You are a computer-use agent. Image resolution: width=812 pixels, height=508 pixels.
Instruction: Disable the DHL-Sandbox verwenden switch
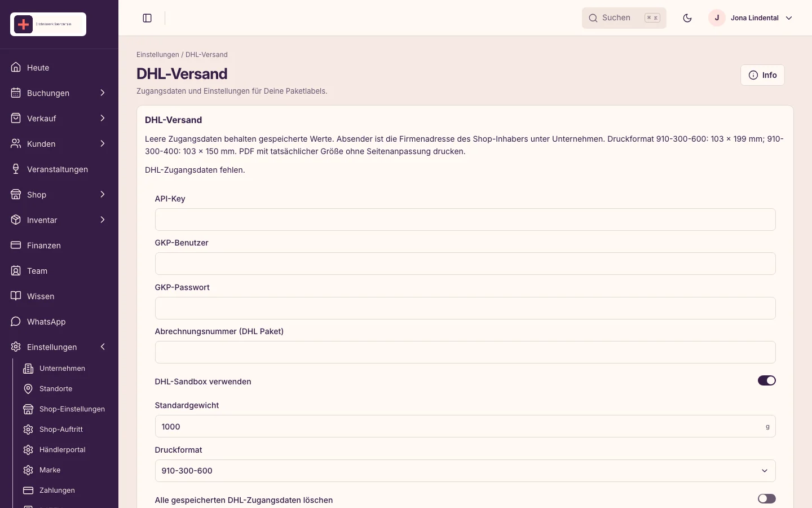tap(767, 381)
